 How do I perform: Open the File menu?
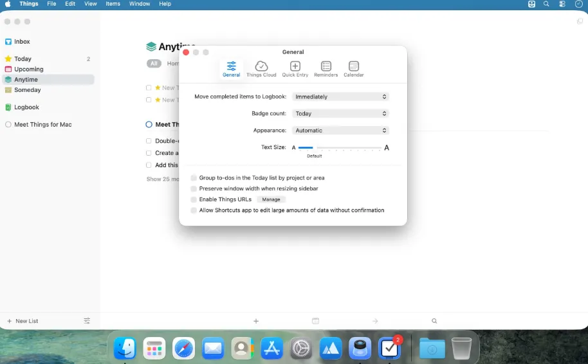(51, 4)
